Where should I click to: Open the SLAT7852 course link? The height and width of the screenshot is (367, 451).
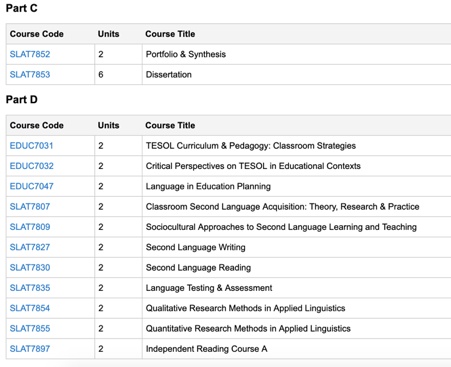(30, 54)
